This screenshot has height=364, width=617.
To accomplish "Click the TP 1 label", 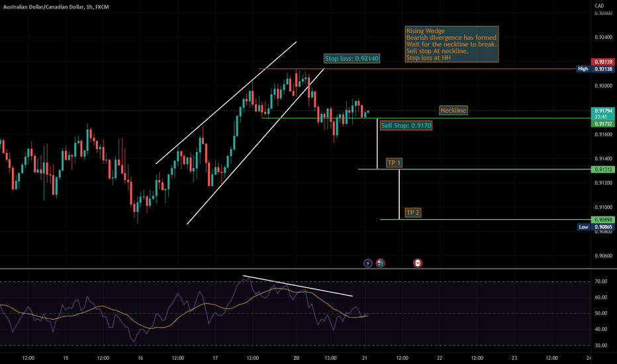I will point(394,163).
